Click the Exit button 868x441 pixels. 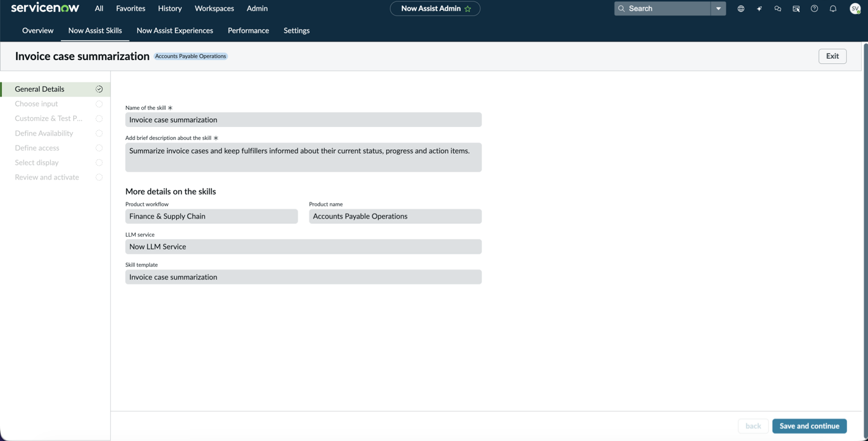pos(832,56)
